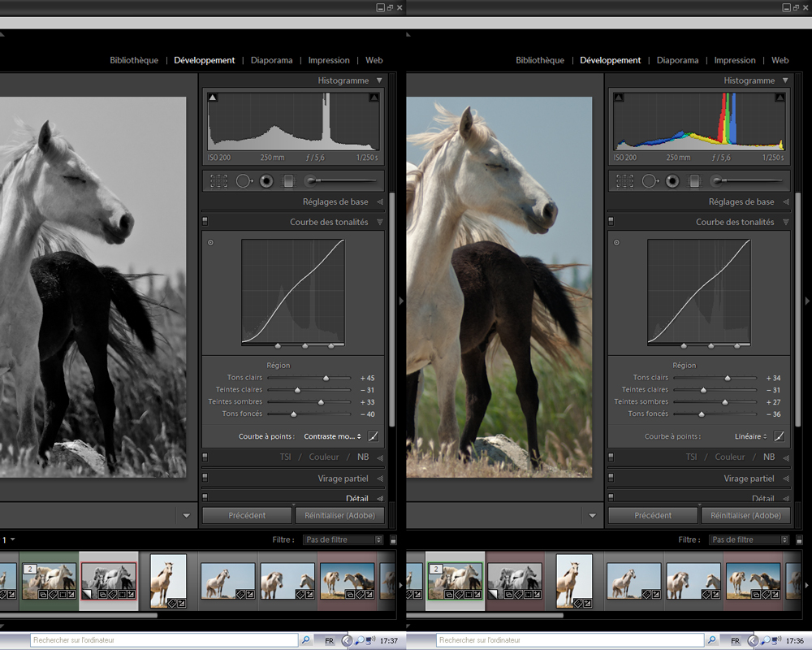
Task: Select the standing horse portrait thumbnail, left filmstrip
Action: (168, 581)
